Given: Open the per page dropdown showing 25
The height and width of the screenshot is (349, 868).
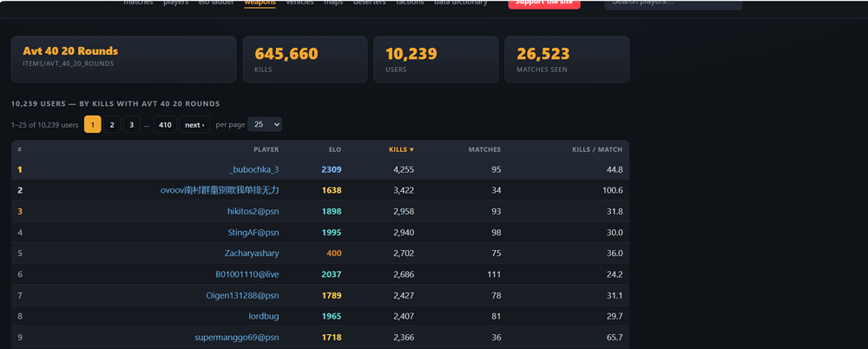Looking at the screenshot, I should pos(265,125).
